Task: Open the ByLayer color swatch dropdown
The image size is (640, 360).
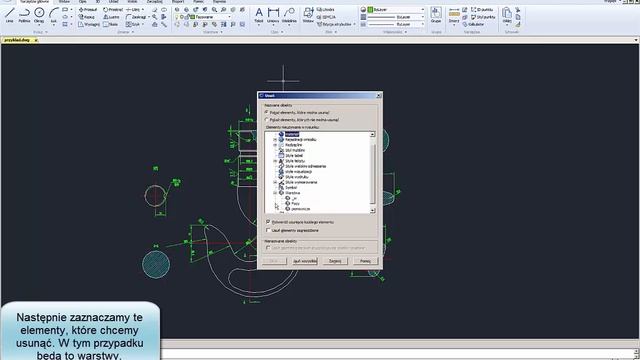Action: coord(422,9)
